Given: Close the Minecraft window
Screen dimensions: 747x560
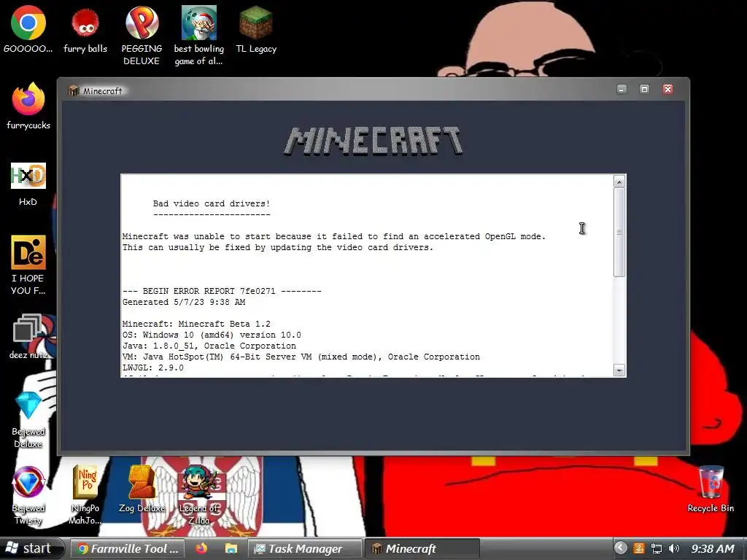Looking at the screenshot, I should pyautogui.click(x=667, y=90).
